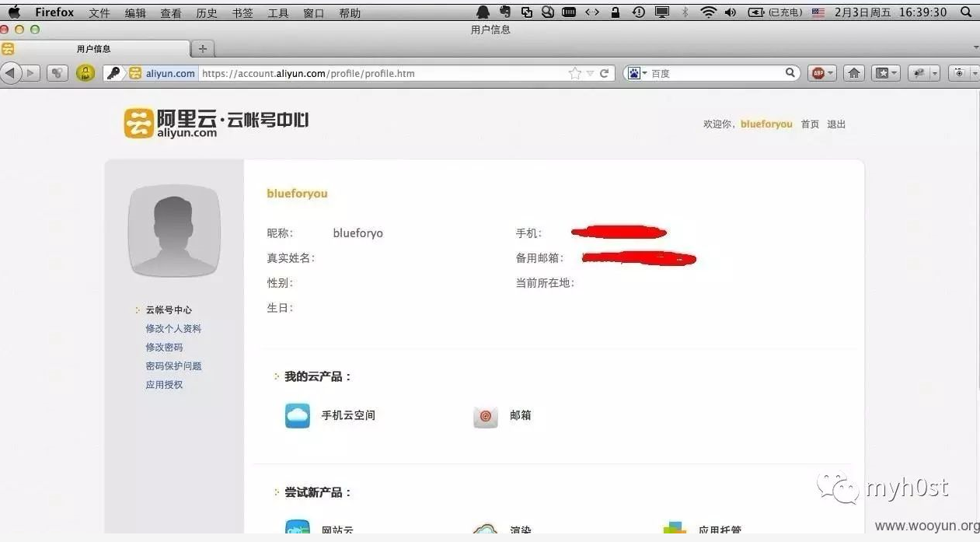Click the blueforyou username in the header

tap(766, 124)
